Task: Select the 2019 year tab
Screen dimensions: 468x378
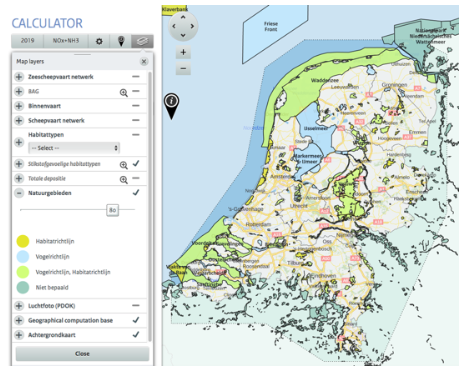Action: (x=27, y=41)
